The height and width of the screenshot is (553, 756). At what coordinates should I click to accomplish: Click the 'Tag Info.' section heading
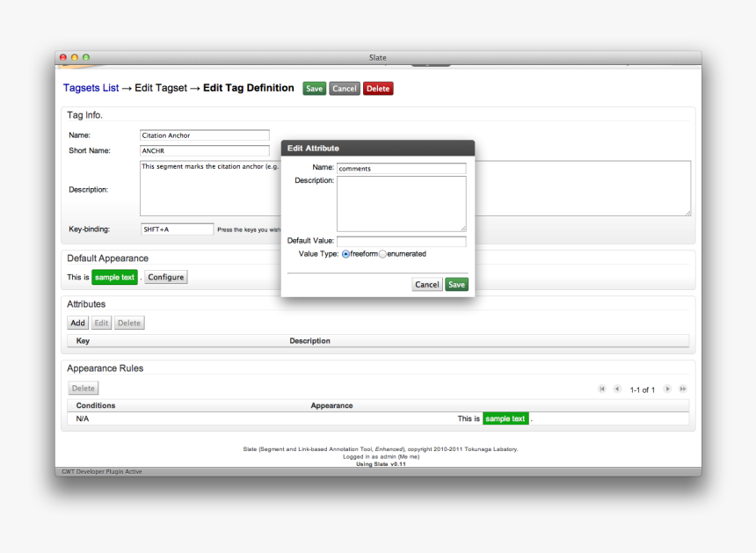click(x=85, y=115)
